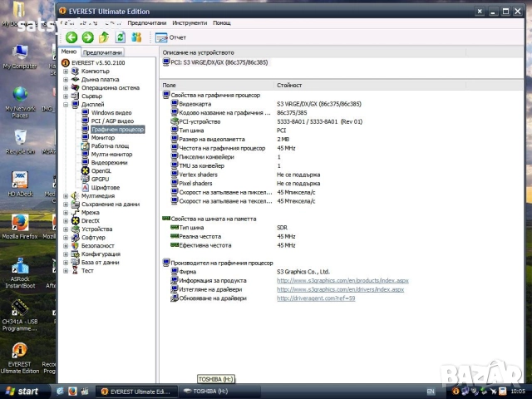This screenshot has width=532, height=399.
Task: Select the PCI / AGP видео item
Action: pyautogui.click(x=112, y=121)
